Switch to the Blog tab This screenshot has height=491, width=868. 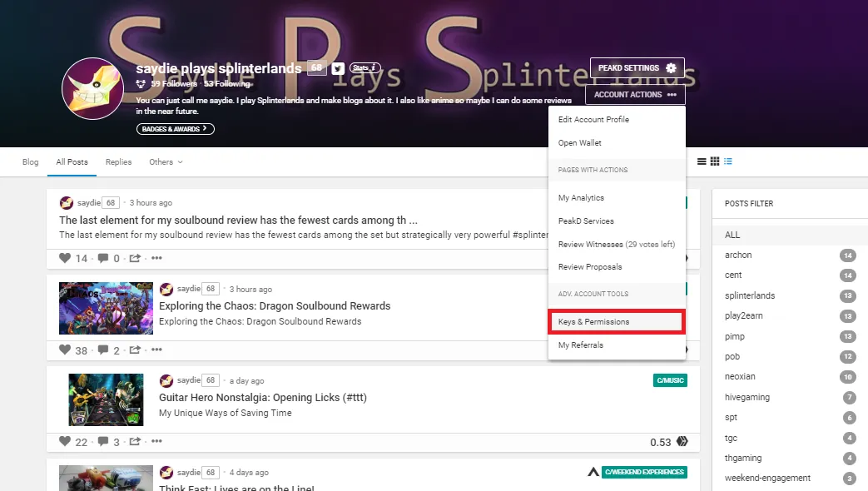pos(31,161)
